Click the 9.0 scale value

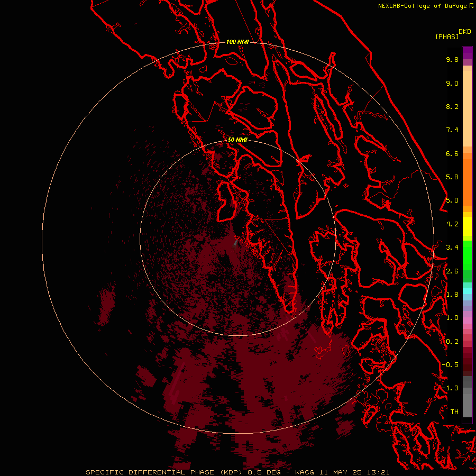[x=452, y=83]
